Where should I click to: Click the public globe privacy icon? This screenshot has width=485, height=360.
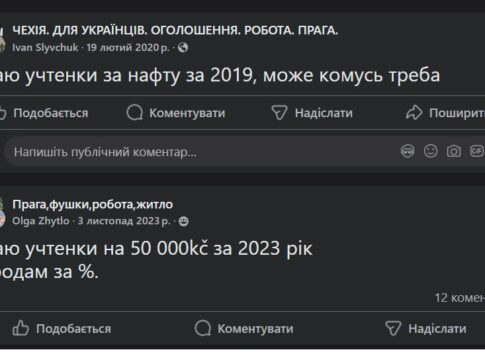coord(183,48)
